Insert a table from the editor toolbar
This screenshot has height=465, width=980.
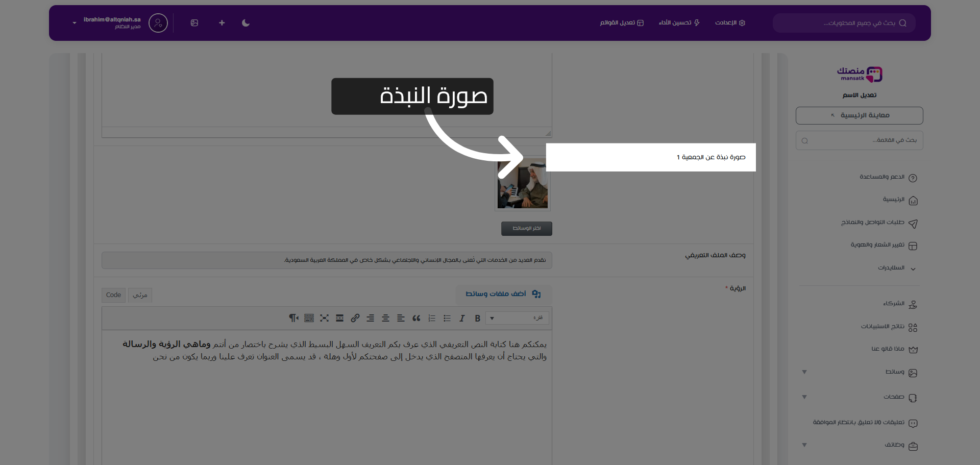[x=309, y=318]
